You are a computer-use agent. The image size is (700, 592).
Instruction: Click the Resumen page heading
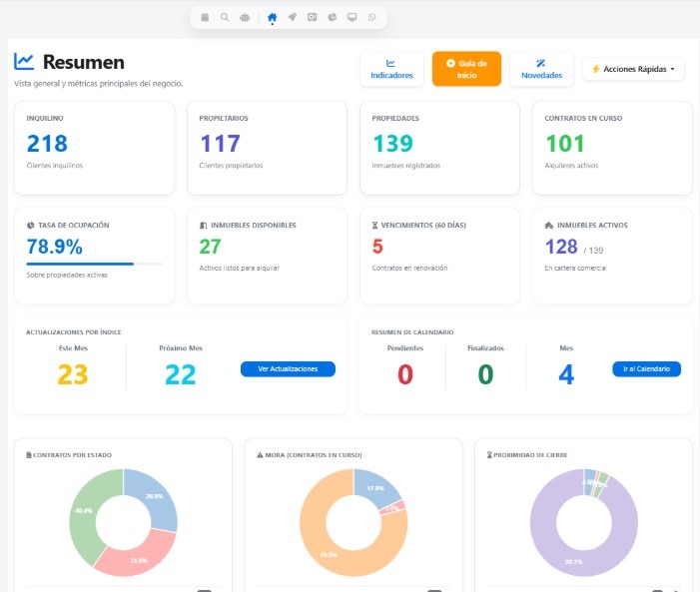pyautogui.click(x=84, y=62)
